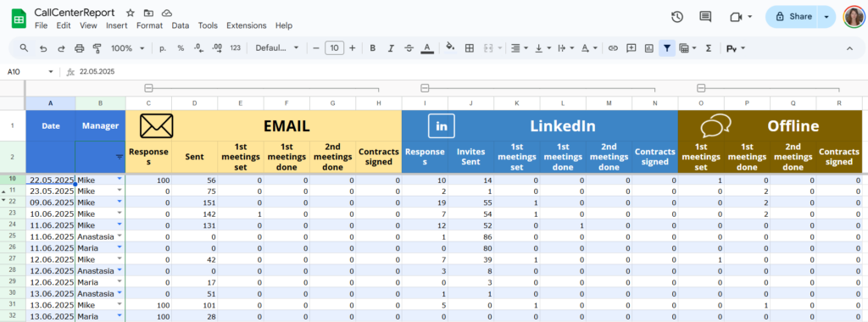Go to Google Sheets home icon

click(19, 19)
